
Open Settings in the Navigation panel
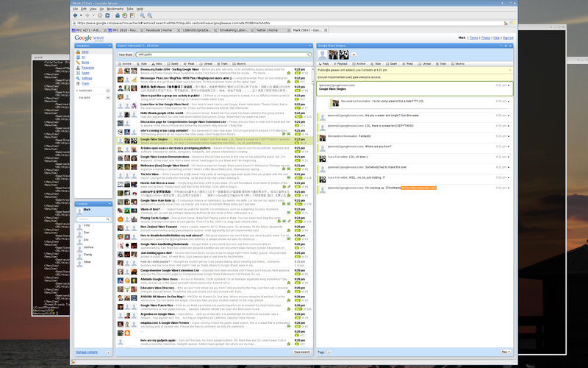[x=86, y=78]
